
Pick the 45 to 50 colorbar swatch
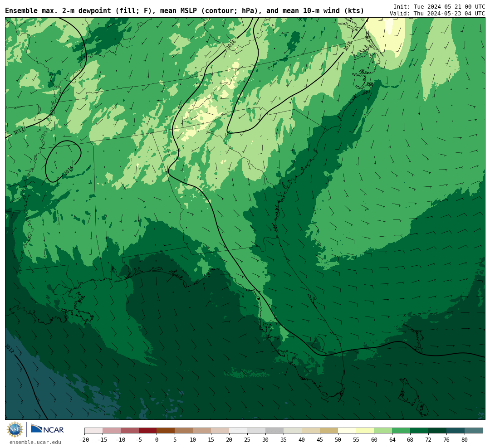click(x=329, y=431)
